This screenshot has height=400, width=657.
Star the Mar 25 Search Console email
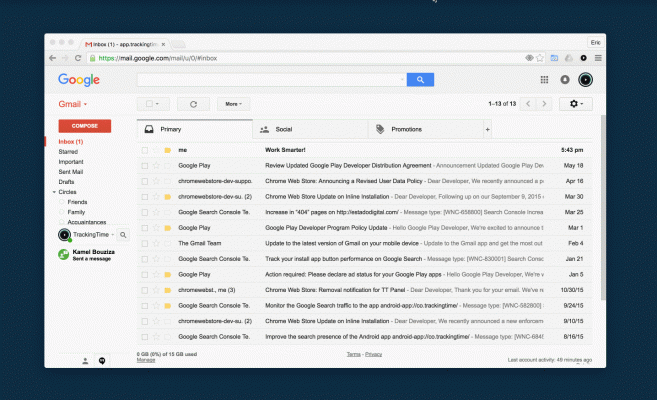tap(156, 212)
